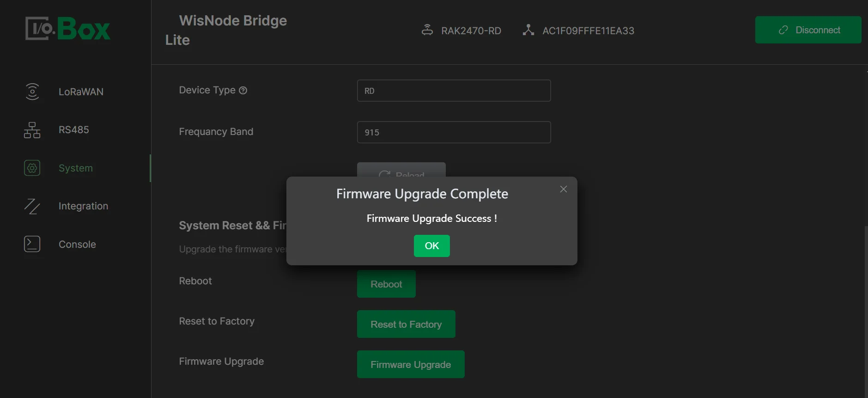Viewport: 868px width, 398px height.
Task: Click the node icon beside AC1F09FFFE11EA33
Action: point(528,30)
